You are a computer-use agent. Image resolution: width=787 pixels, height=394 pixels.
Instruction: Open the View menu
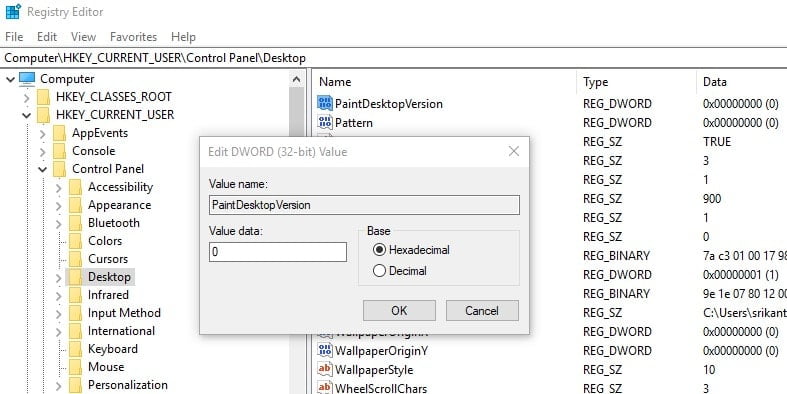(83, 37)
